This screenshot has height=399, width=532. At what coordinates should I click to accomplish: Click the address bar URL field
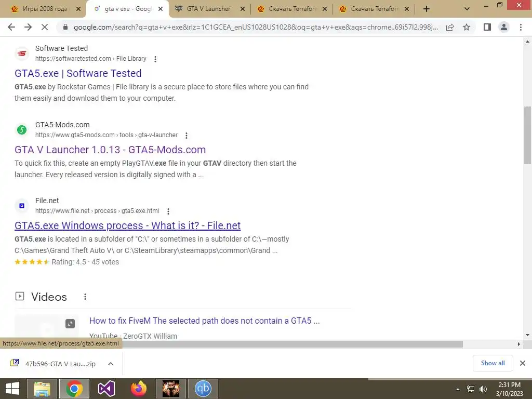coord(256,27)
